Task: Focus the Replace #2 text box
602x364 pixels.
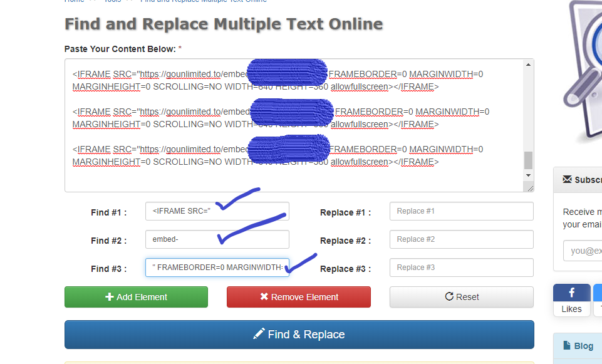Action: tap(461, 239)
